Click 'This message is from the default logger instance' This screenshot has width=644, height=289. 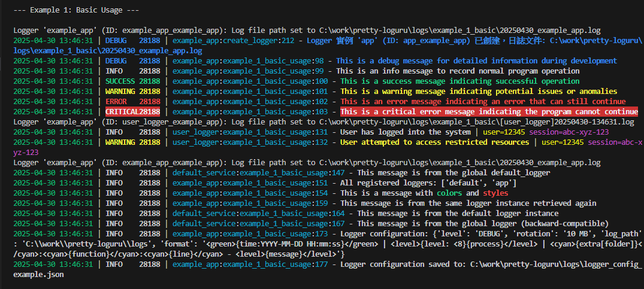pos(458,214)
